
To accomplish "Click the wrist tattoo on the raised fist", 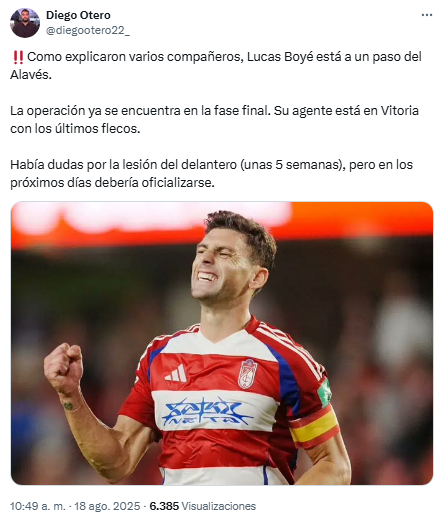I will [x=68, y=406].
